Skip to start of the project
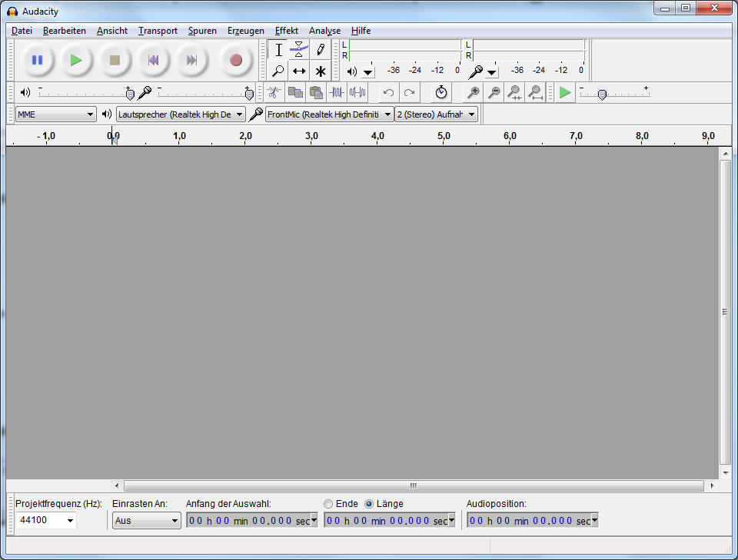The image size is (738, 560). (x=153, y=60)
